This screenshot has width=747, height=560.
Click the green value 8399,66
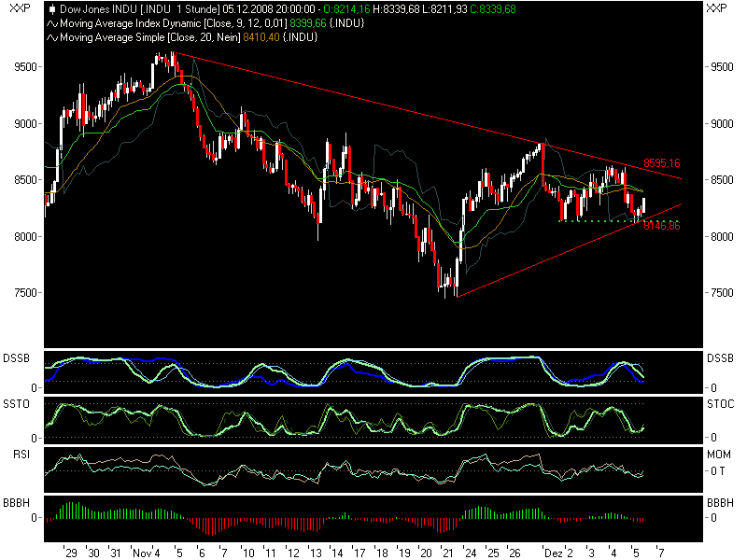pyautogui.click(x=308, y=23)
